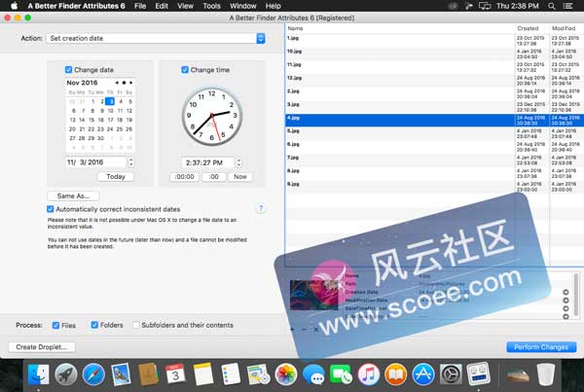Open App Store from the Dock
Screen dimensions: 584x392
(423, 374)
